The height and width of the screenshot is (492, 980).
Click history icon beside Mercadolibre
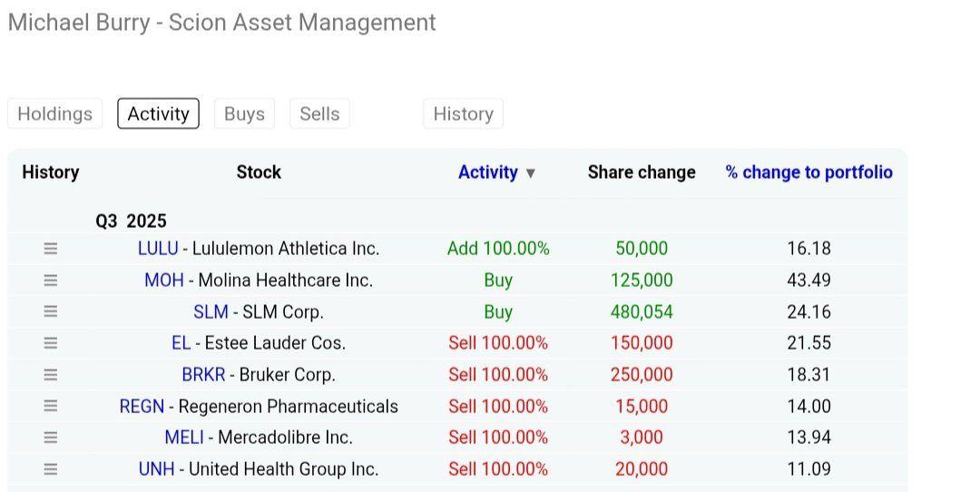pos(51,438)
